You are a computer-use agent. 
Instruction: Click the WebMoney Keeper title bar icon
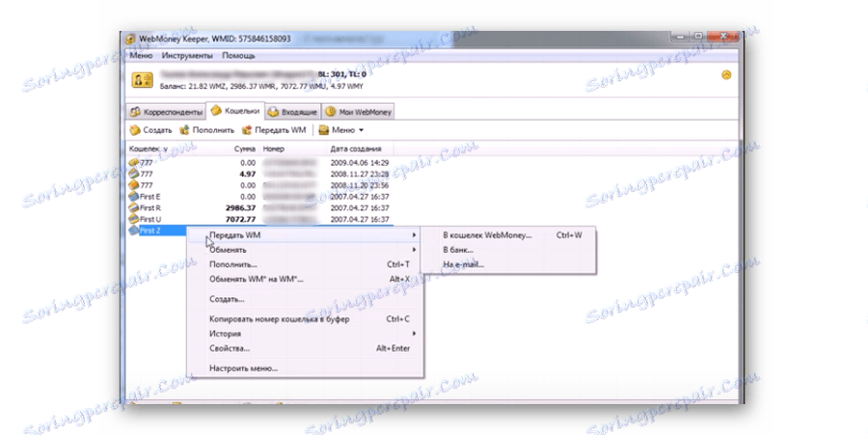click(130, 40)
